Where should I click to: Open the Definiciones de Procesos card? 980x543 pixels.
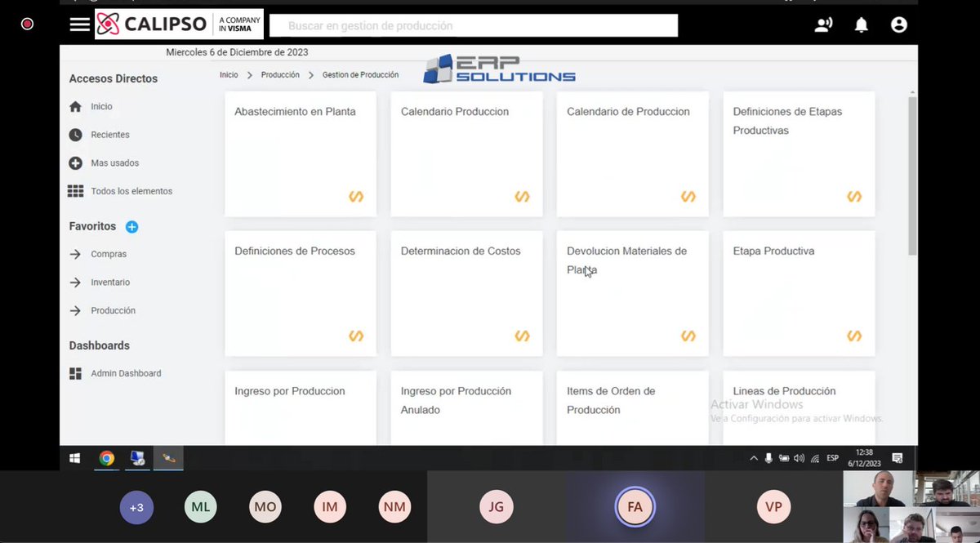(301, 293)
